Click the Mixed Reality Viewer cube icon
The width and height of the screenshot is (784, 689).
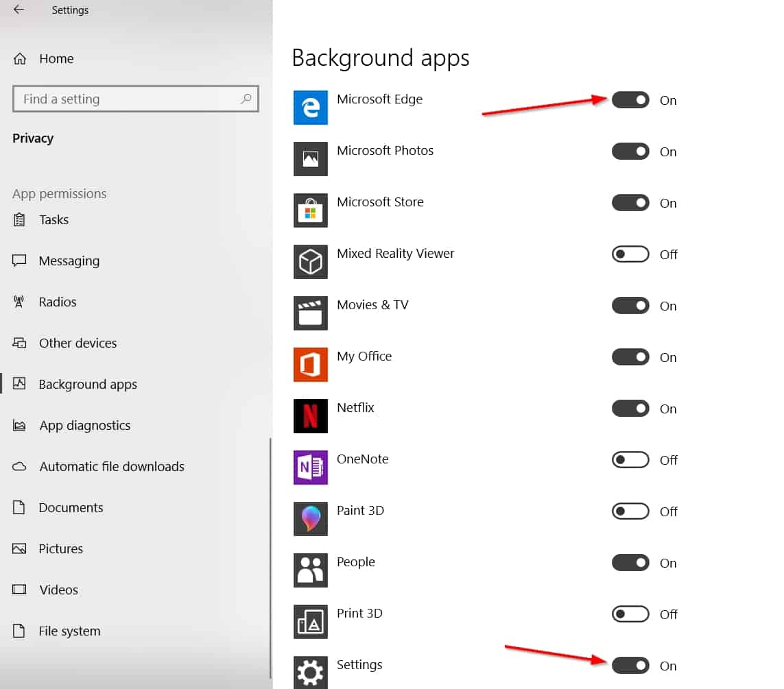click(311, 262)
